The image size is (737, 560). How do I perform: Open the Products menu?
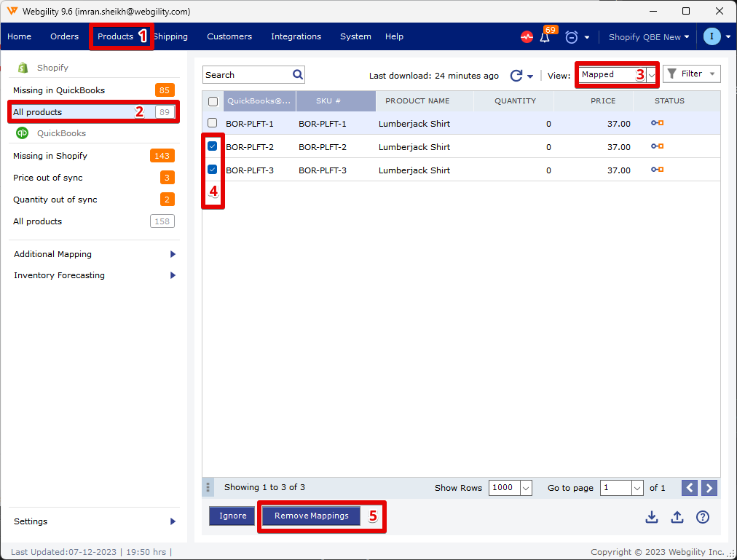coord(116,36)
